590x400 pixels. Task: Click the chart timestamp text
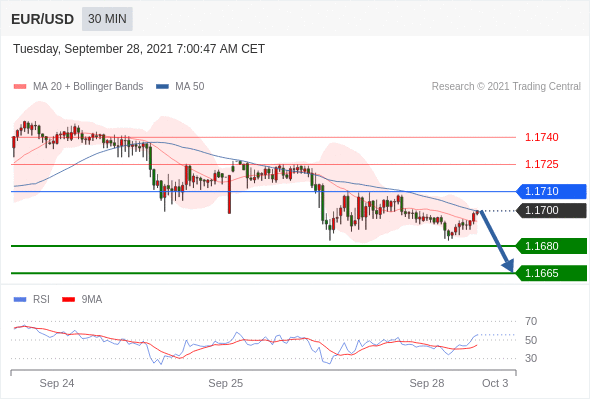139,49
